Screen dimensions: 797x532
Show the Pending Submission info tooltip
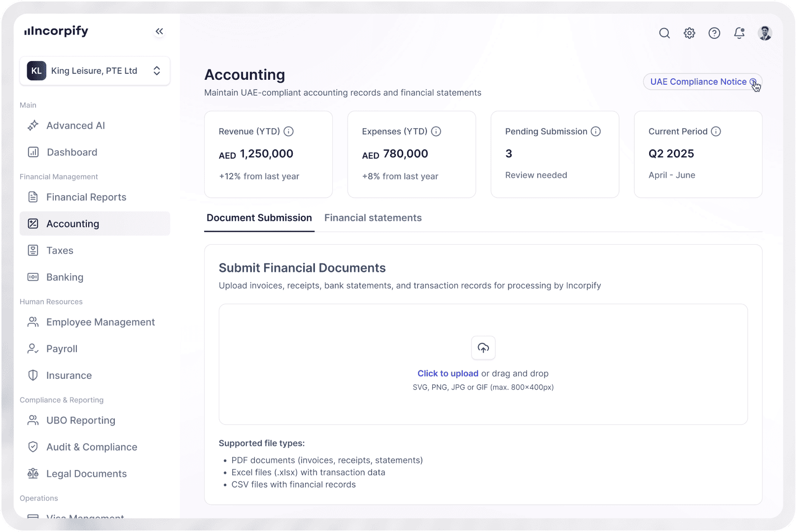tap(596, 131)
